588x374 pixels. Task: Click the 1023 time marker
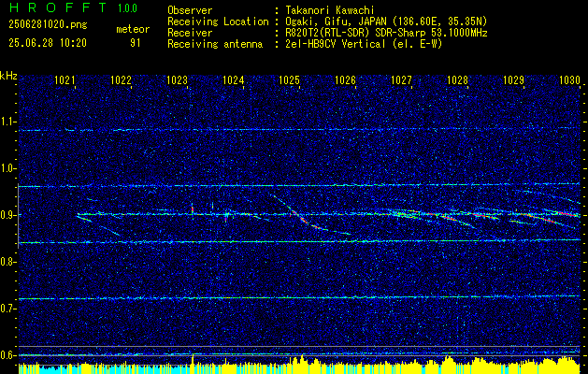pos(177,79)
